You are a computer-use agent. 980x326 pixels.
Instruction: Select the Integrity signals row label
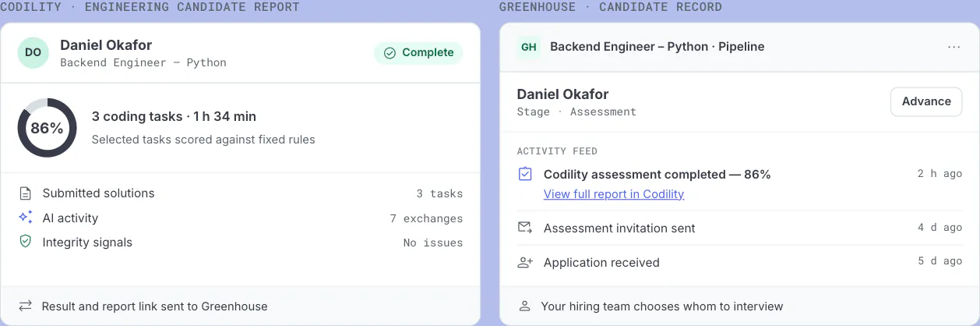tap(87, 243)
